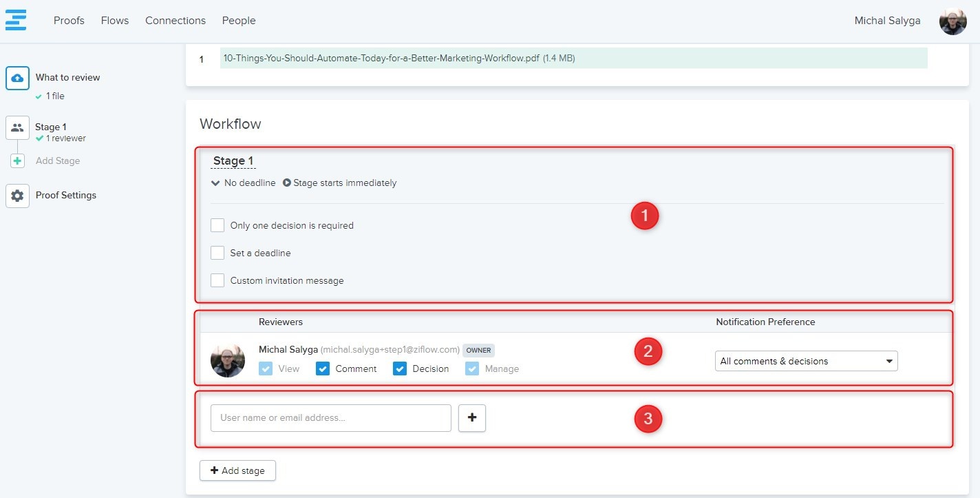This screenshot has height=498, width=980.
Task: Uncheck the Comment permission checkbox
Action: coord(323,369)
